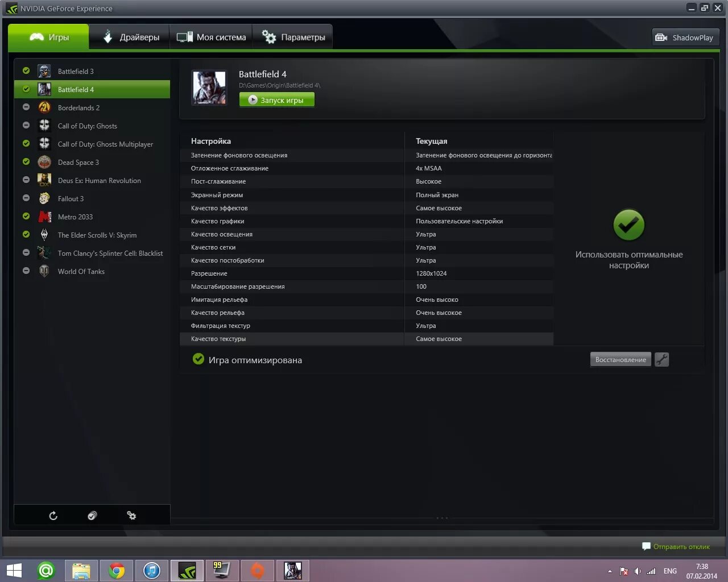Click the Настройка column header
Viewport: 728px width, 582px height.
click(211, 141)
